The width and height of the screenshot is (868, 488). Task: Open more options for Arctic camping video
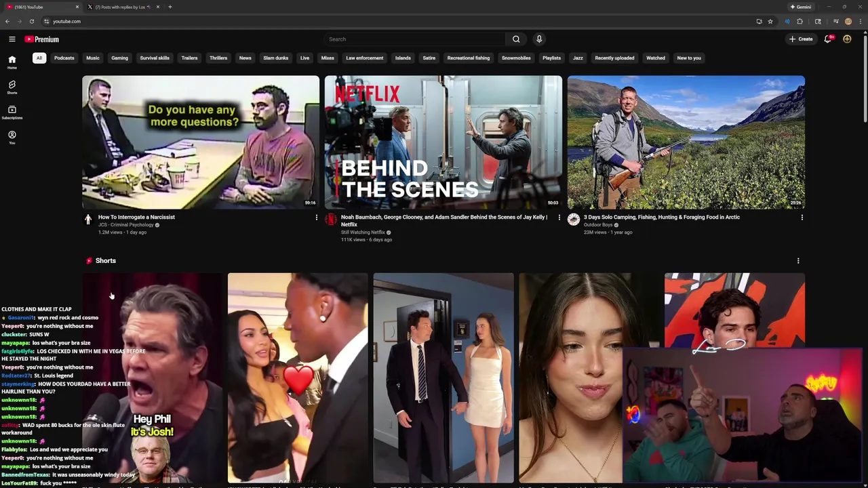pos(802,218)
